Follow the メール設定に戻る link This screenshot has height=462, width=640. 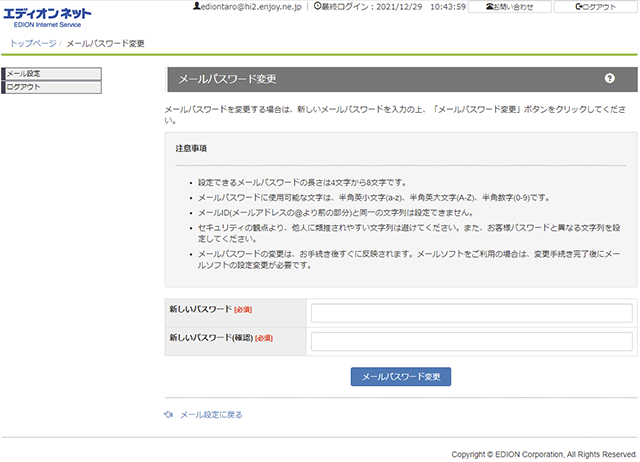(x=211, y=415)
